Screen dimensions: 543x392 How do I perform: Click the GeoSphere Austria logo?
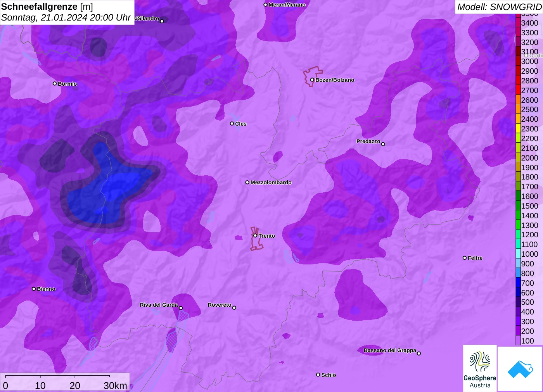(480, 368)
